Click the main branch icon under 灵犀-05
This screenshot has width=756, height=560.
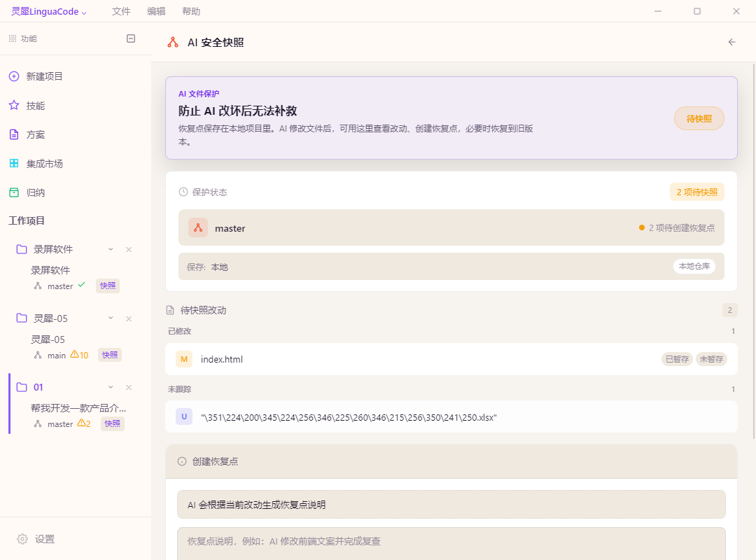(x=38, y=355)
